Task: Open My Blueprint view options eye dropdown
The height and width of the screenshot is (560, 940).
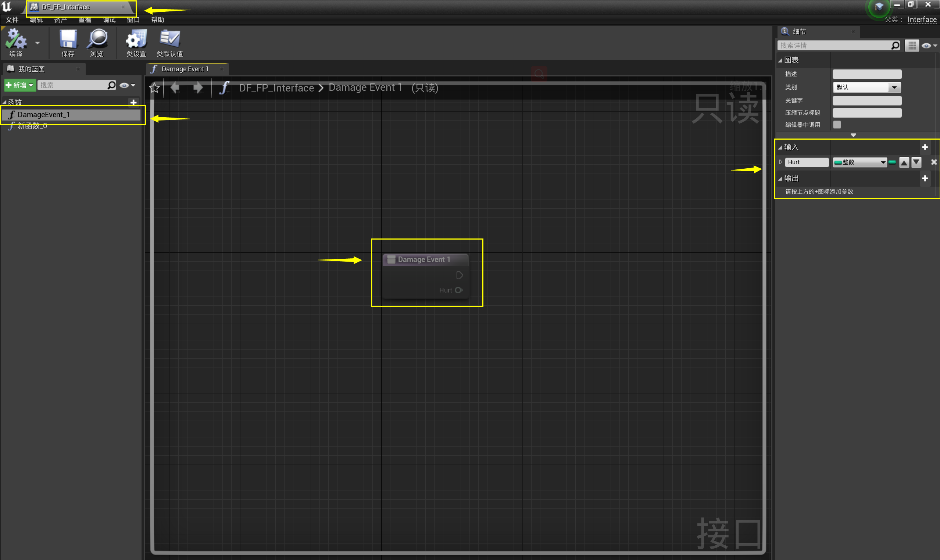Action: [127, 85]
